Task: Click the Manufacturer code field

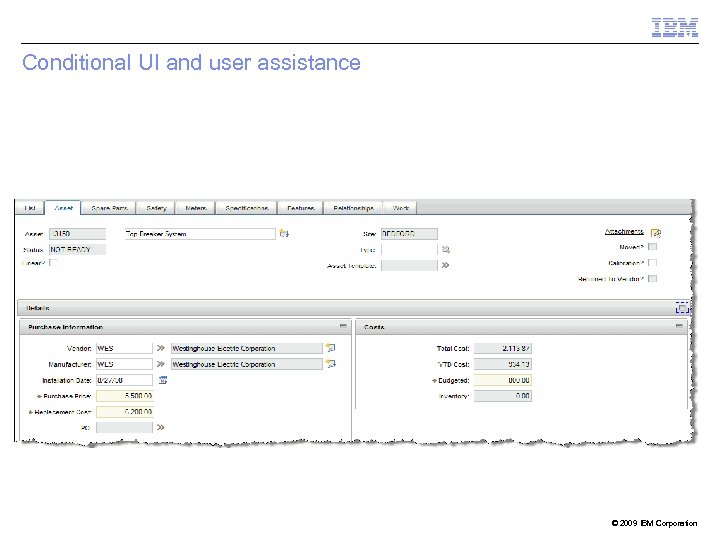Action: 124,364
